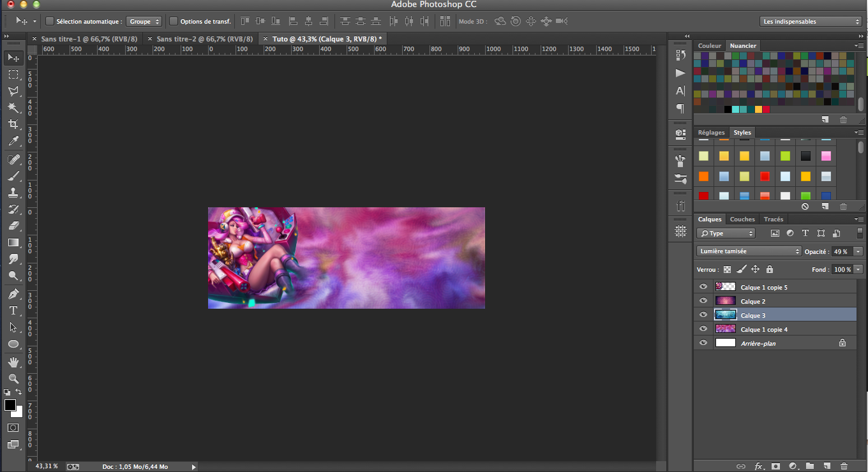Screen dimensions: 868x472
Task: Apply the pink style in Styles panel
Action: 826,156
